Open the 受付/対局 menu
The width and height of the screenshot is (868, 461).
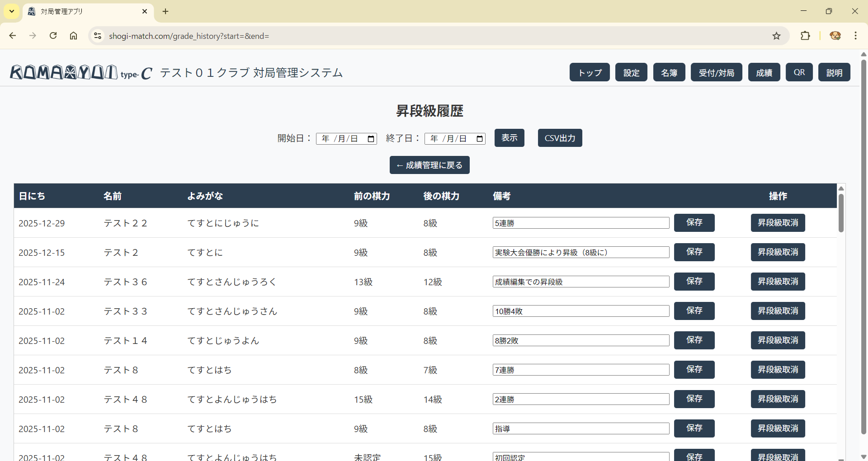click(716, 72)
